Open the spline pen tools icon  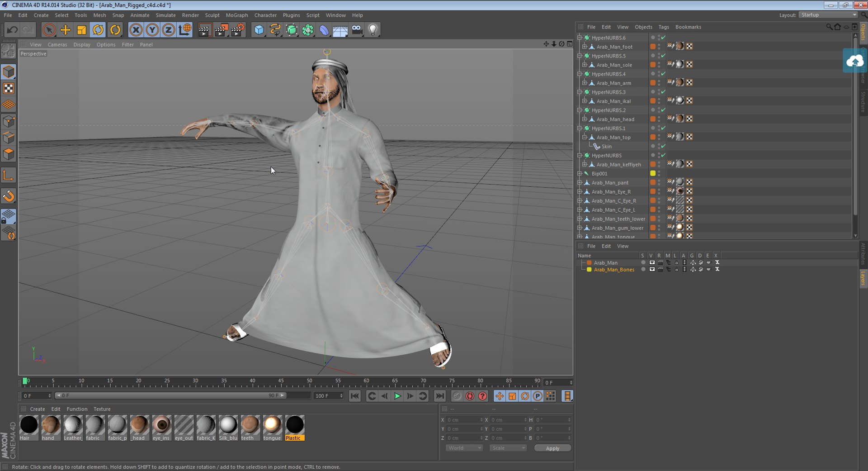(275, 30)
